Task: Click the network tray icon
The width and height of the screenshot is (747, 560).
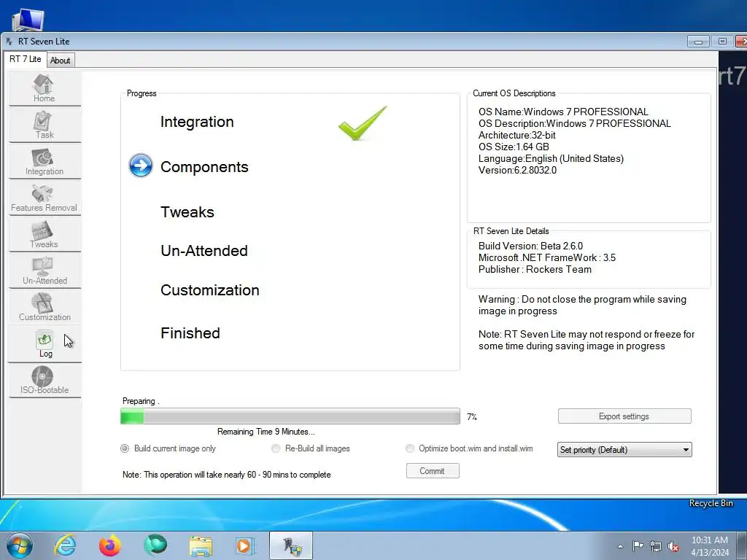Action: point(656,546)
